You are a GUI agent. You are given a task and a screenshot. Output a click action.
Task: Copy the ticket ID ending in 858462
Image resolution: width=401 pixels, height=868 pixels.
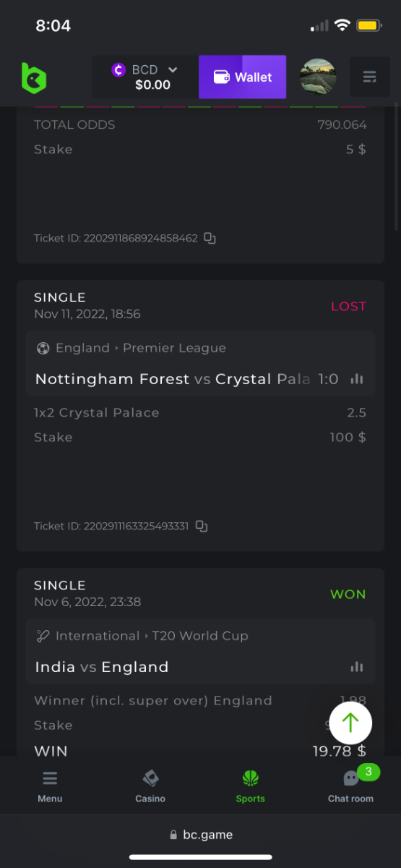click(x=210, y=238)
